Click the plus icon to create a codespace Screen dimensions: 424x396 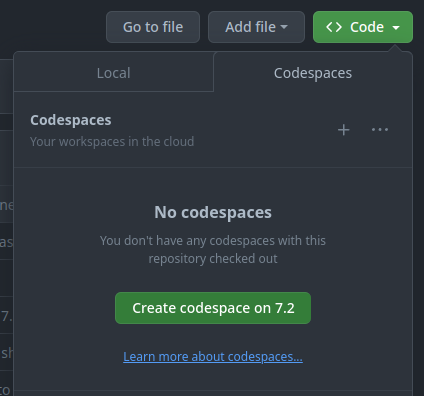tap(344, 130)
